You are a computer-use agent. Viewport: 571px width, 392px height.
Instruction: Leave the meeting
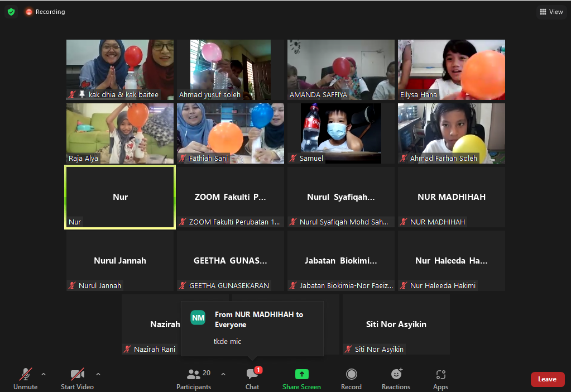point(547,379)
